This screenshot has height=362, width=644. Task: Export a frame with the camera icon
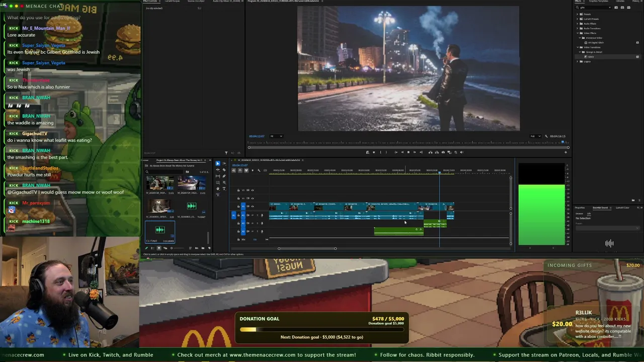point(443,152)
